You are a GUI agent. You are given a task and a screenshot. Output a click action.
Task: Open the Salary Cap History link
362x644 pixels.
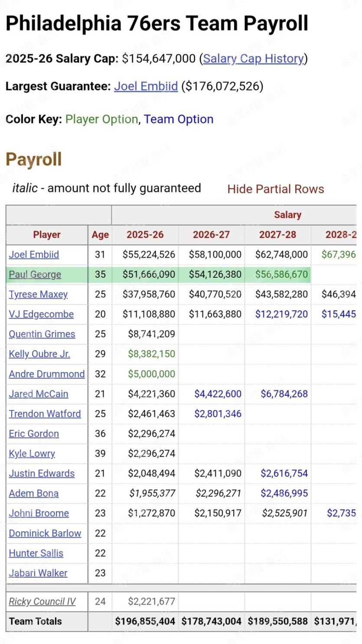point(253,59)
